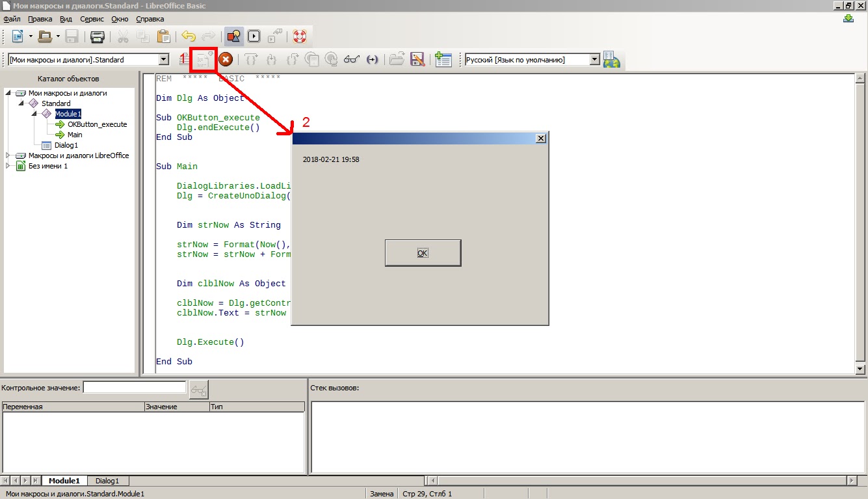868x499 pixels.
Task: Click the Step Out icon
Action: tap(291, 60)
